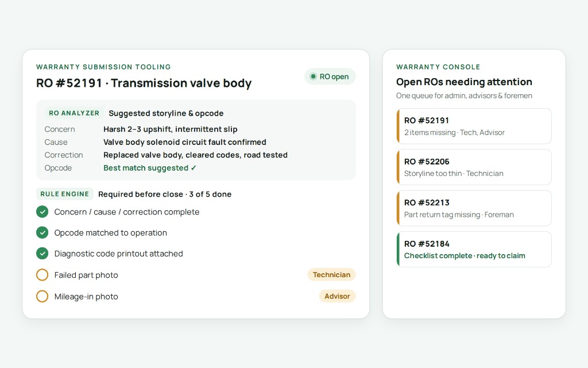Image resolution: width=588 pixels, height=368 pixels.
Task: Open RO #52206 card in the queue
Action: 474,167
